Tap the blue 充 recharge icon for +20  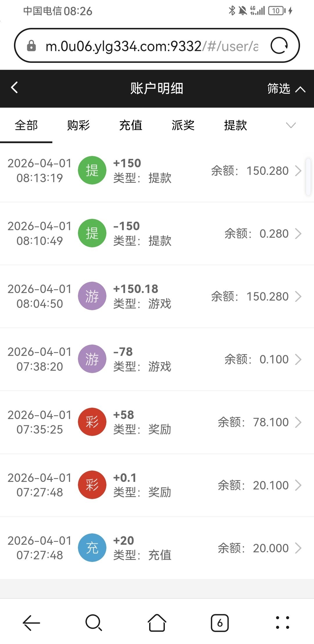pos(92,548)
